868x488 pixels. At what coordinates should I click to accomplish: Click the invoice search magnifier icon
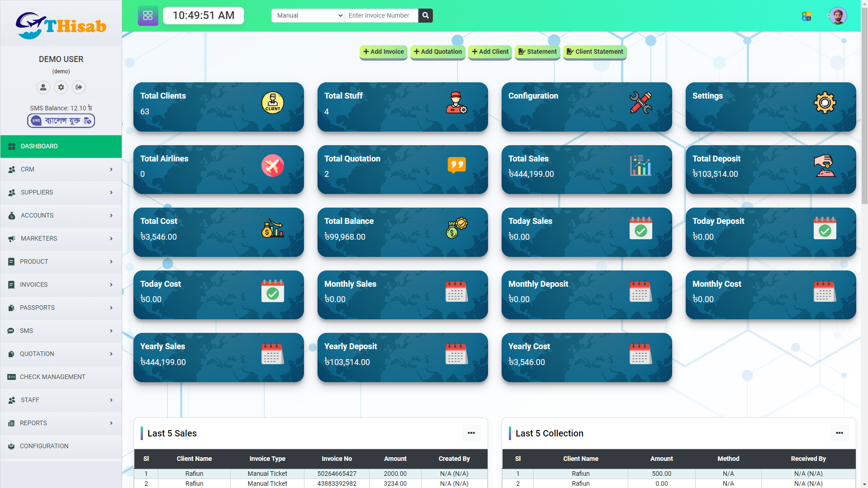425,15
